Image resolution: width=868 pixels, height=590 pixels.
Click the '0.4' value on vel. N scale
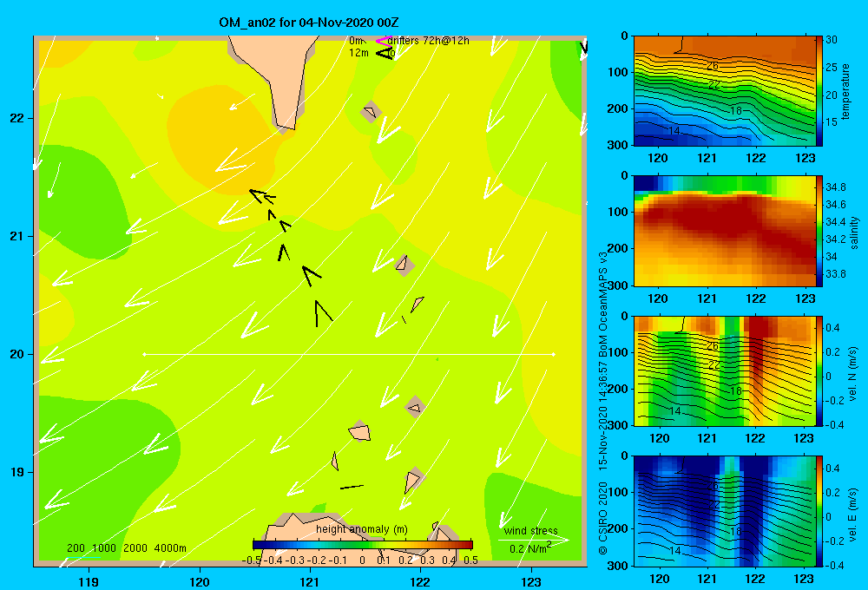[832, 328]
